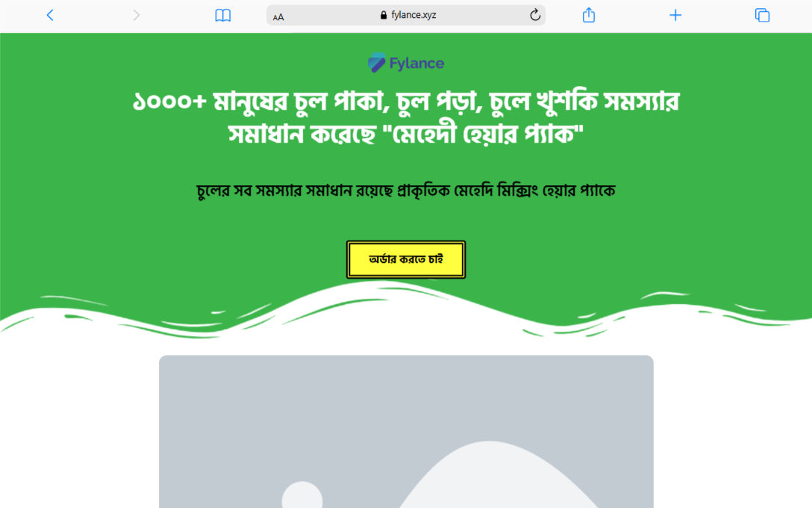The image size is (812, 508).
Task: Click the white circle in placeholder image
Action: 302,497
